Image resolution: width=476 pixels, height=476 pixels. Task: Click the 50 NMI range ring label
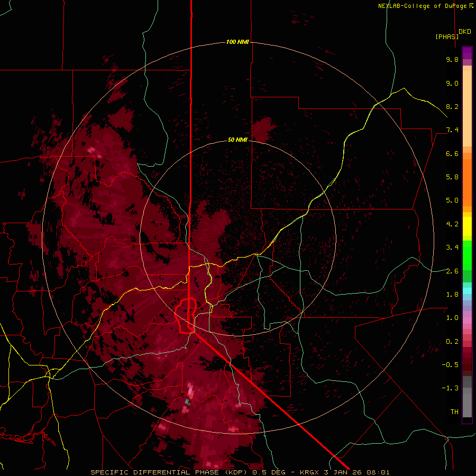click(237, 140)
